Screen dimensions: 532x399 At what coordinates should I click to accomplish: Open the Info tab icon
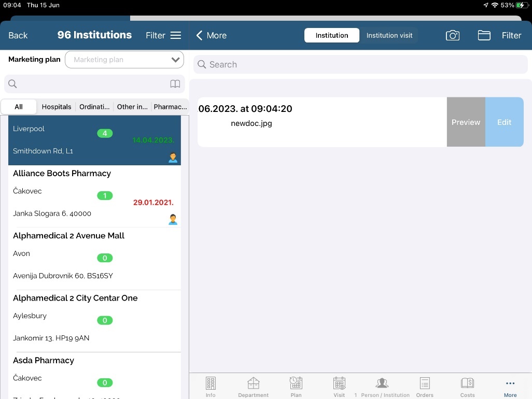(211, 386)
